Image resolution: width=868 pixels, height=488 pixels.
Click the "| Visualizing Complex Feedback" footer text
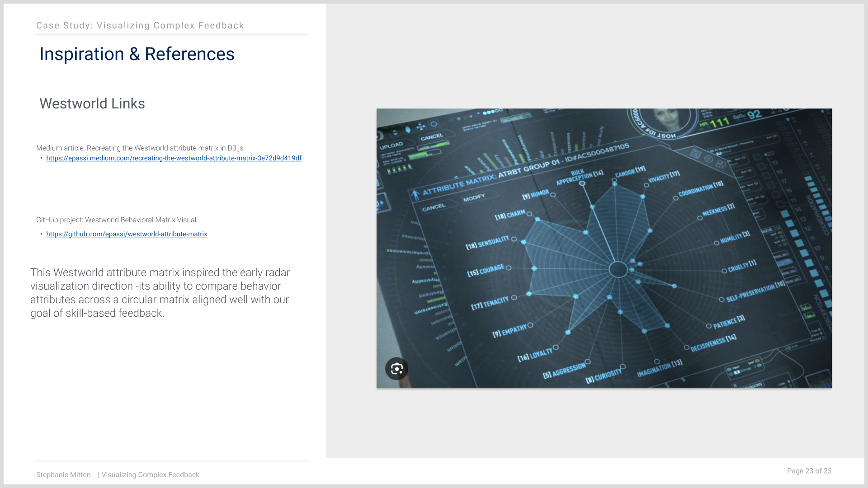149,475
